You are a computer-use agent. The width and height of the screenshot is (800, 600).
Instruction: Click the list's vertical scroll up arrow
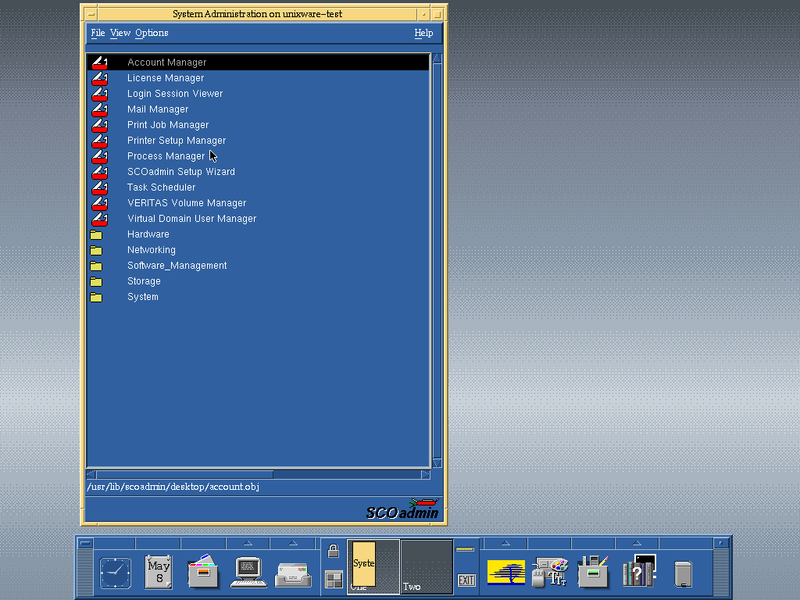click(437, 58)
